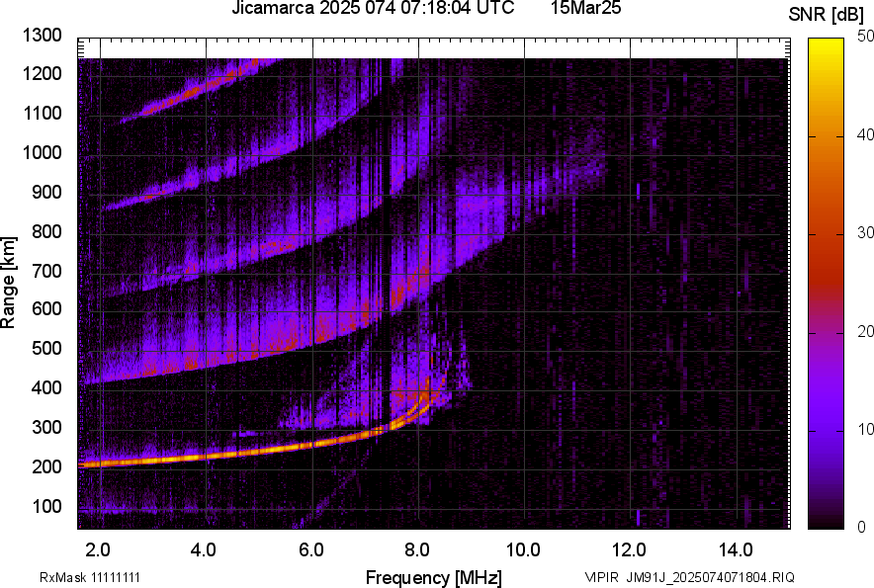The height and width of the screenshot is (588, 874).
Task: Click the range tick label "100"
Action: (x=46, y=507)
